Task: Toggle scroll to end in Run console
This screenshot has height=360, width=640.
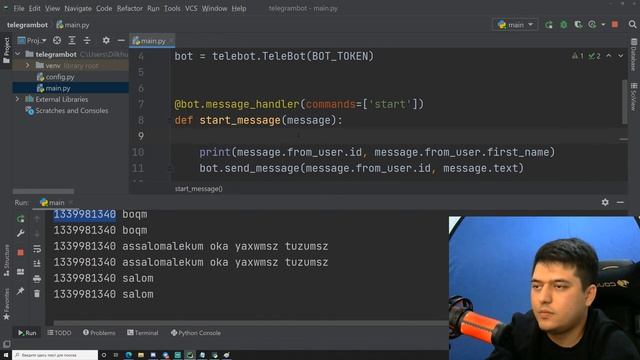Action: click(37, 264)
